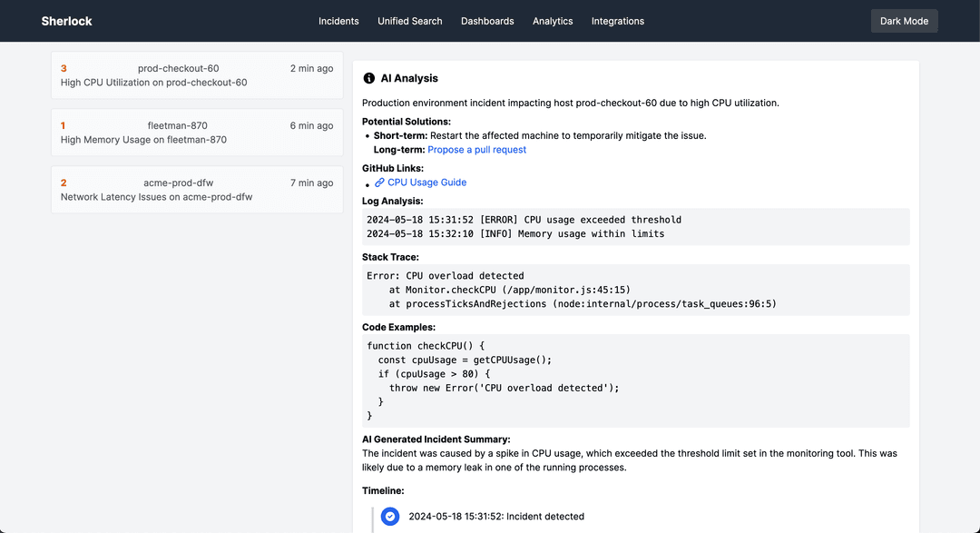Click the '[ERROR] CPU usage exceeded threshold' log line

coord(524,220)
